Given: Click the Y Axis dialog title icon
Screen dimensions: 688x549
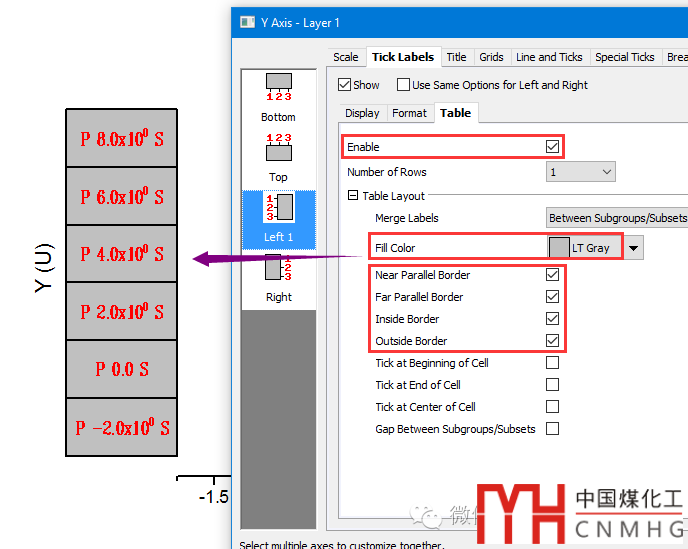Looking at the screenshot, I should click(247, 22).
